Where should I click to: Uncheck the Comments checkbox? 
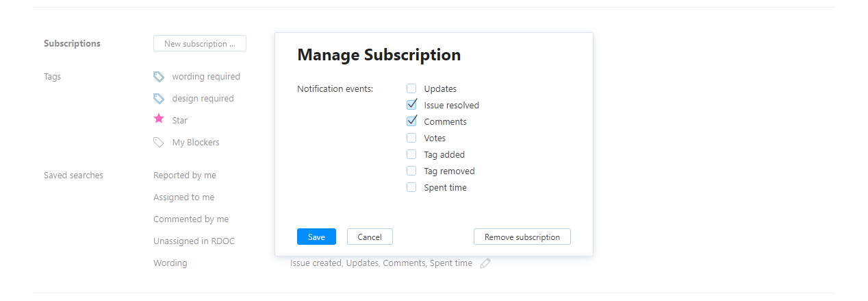[411, 121]
